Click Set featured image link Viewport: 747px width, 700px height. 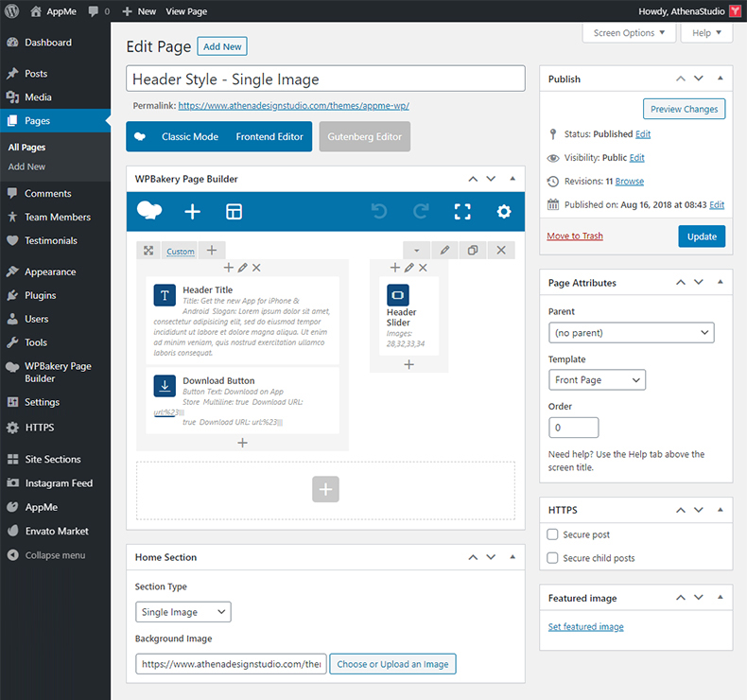585,626
